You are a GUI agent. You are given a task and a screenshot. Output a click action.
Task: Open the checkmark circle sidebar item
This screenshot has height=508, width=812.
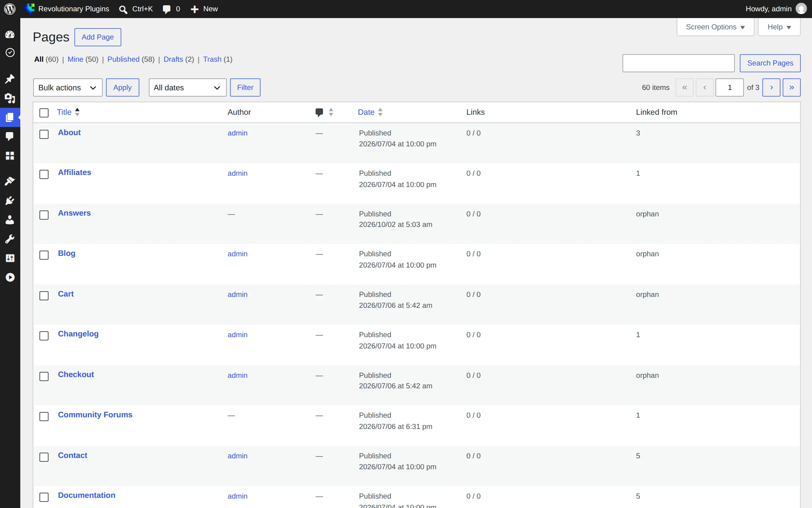click(x=10, y=53)
